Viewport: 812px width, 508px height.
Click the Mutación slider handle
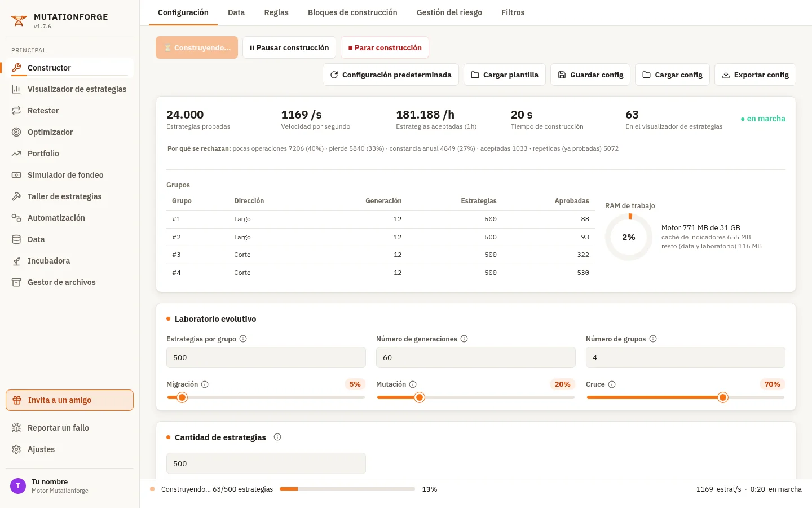(419, 397)
